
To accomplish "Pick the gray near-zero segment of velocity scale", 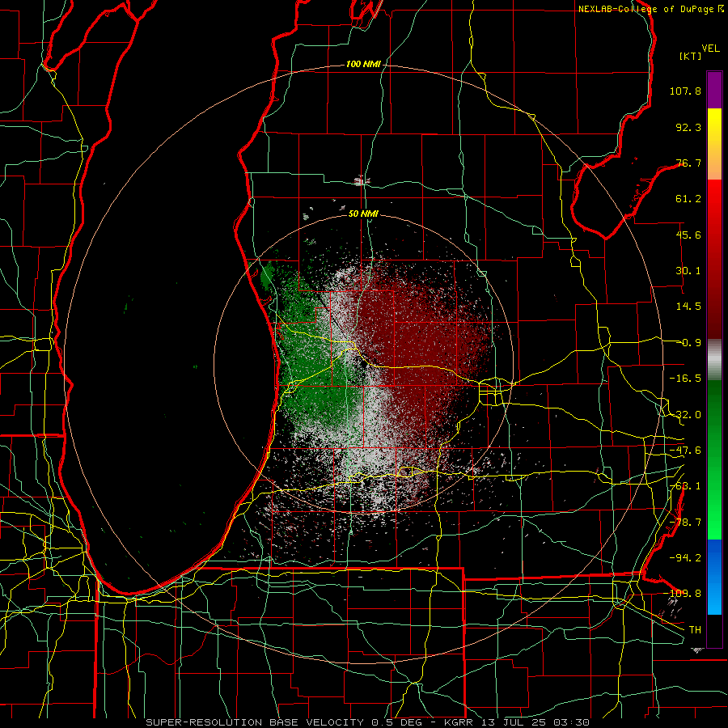I will coord(714,359).
